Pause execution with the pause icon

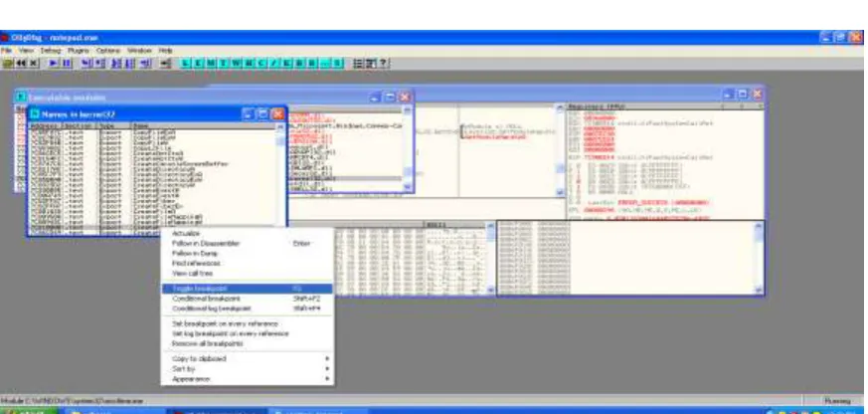(x=67, y=63)
